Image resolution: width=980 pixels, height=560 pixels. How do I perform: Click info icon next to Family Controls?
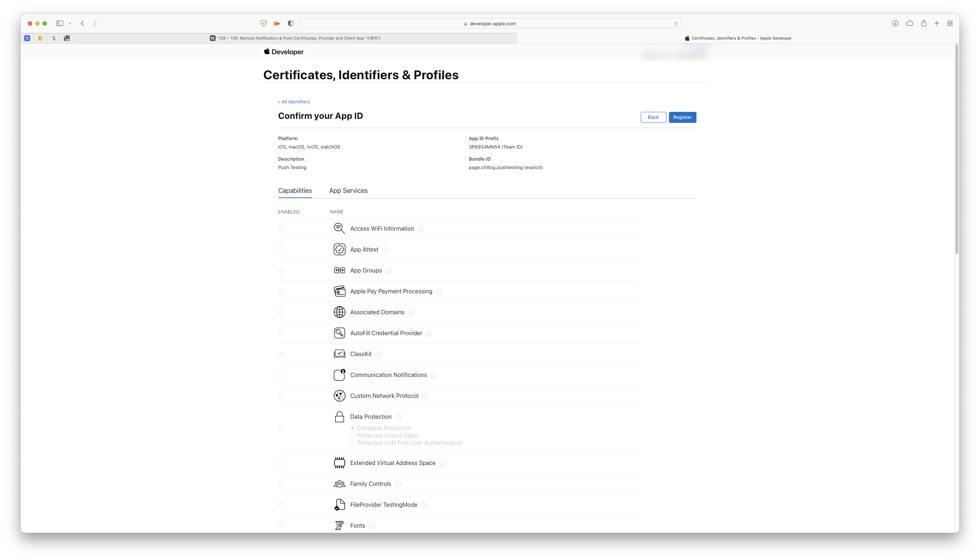point(398,484)
